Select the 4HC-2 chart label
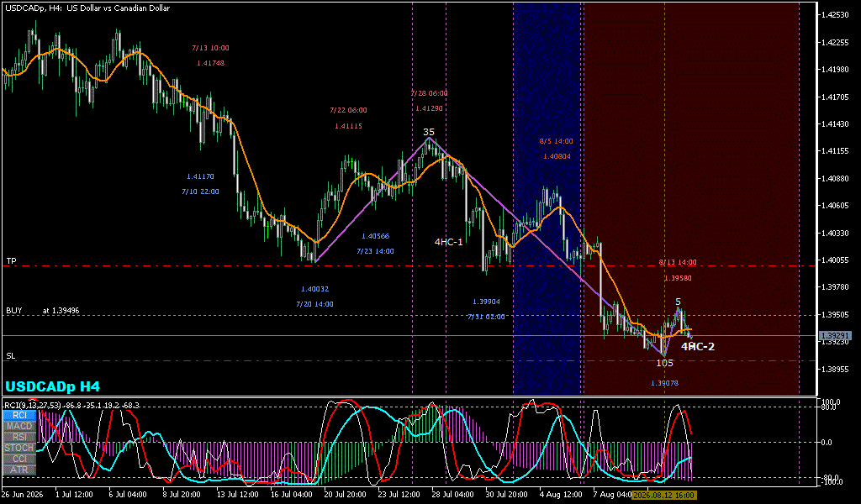 tap(698, 347)
